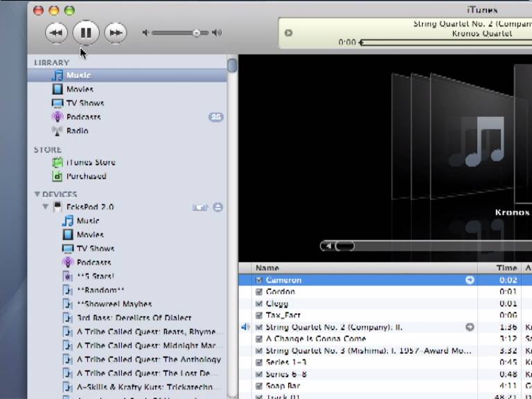The width and height of the screenshot is (532, 399).
Task: Click the Cover Flow scrollbar thumb
Action: click(345, 246)
